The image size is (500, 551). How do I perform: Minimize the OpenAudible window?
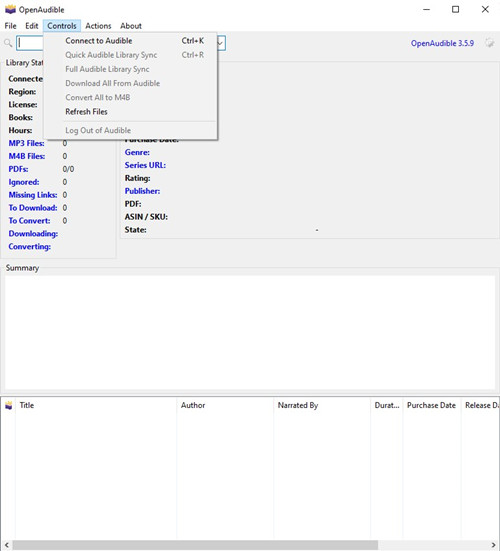coord(427,9)
